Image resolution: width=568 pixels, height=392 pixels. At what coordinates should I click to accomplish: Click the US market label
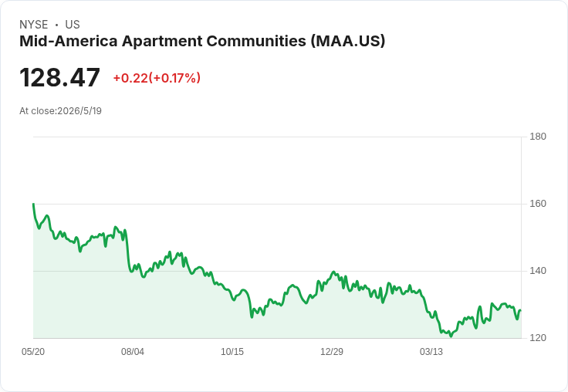click(73, 25)
